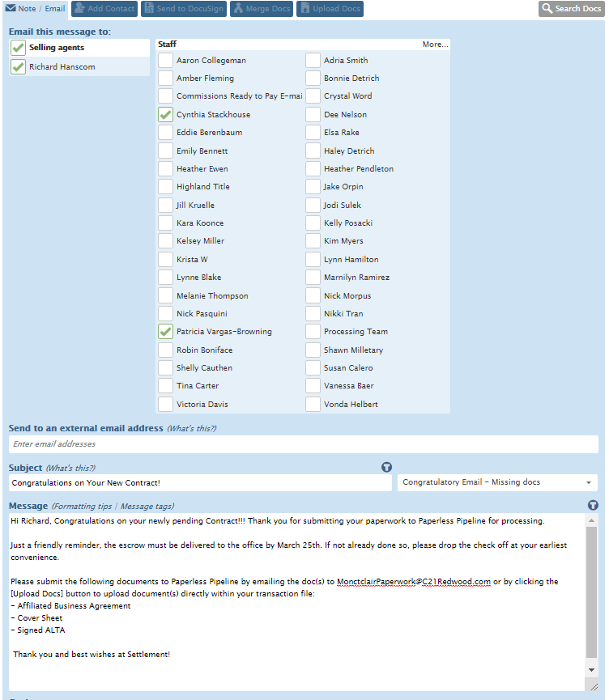Click the More... staff link

click(435, 45)
